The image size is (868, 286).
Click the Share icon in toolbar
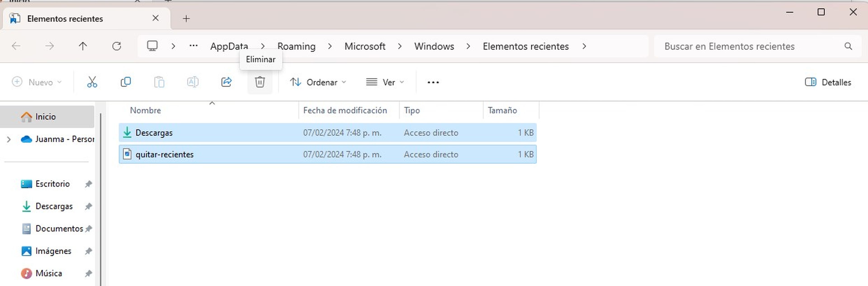pyautogui.click(x=226, y=82)
